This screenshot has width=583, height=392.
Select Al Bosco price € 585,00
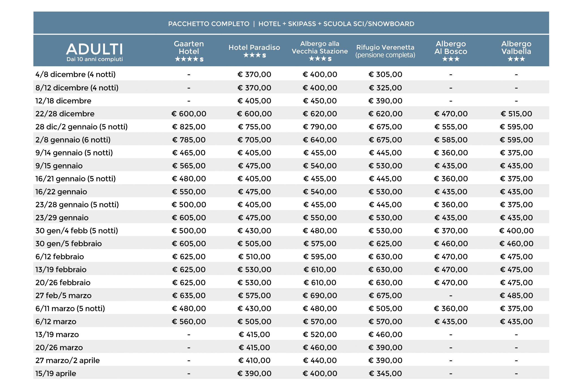point(451,140)
